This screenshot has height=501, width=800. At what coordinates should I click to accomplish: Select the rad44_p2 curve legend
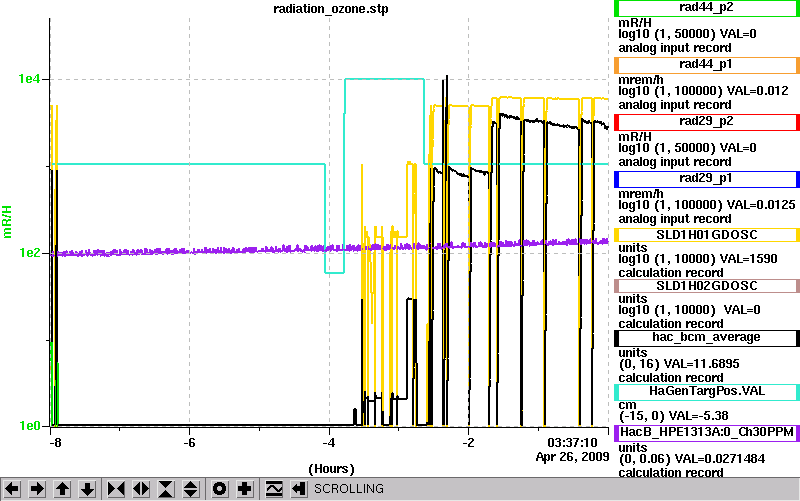point(707,8)
